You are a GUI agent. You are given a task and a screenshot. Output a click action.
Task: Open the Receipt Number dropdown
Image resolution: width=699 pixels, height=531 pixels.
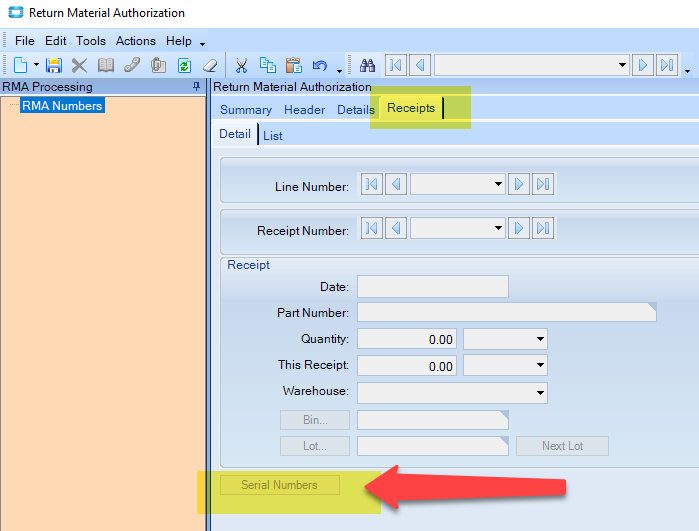coord(498,228)
